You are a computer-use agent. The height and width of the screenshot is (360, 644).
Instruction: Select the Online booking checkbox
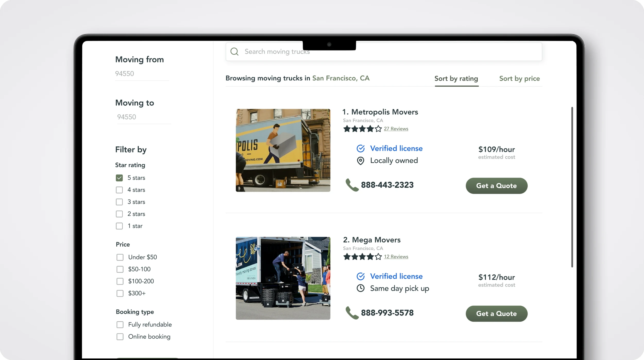(120, 337)
